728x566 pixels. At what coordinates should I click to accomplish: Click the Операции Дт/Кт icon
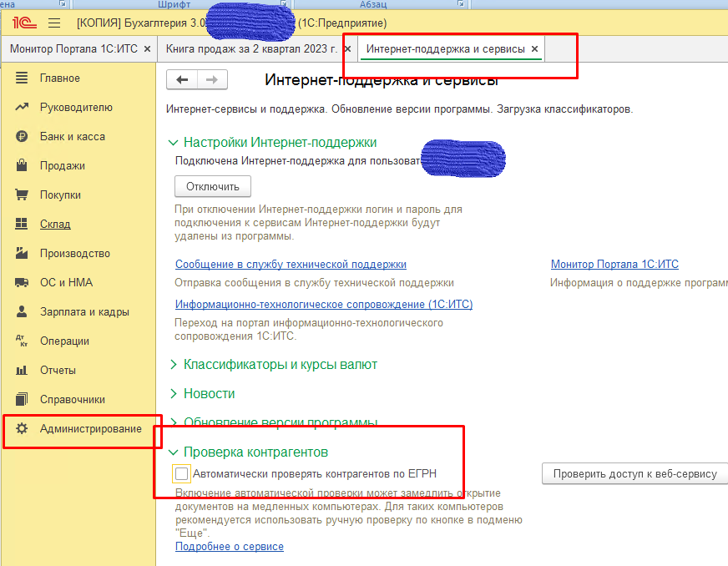pyautogui.click(x=22, y=341)
